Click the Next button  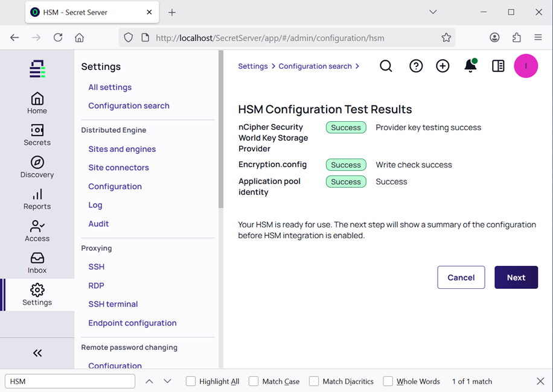[516, 277]
